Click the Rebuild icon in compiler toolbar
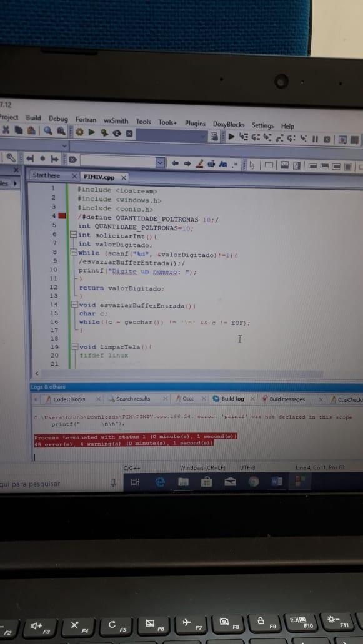The width and height of the screenshot is (363, 644). (117, 133)
